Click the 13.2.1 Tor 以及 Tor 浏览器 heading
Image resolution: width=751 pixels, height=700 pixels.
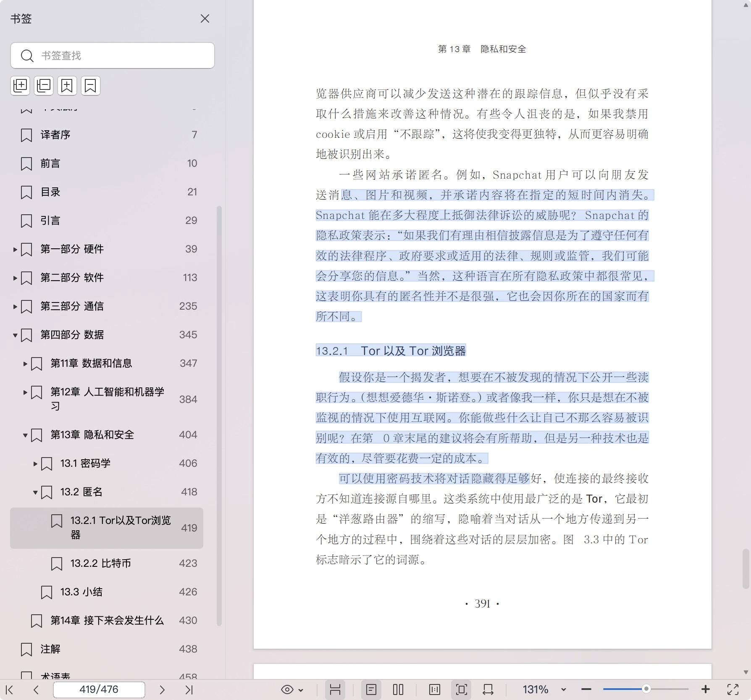click(391, 351)
